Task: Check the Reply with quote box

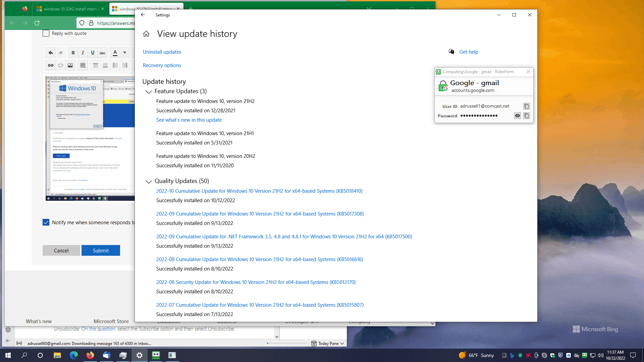Action: coord(46,33)
